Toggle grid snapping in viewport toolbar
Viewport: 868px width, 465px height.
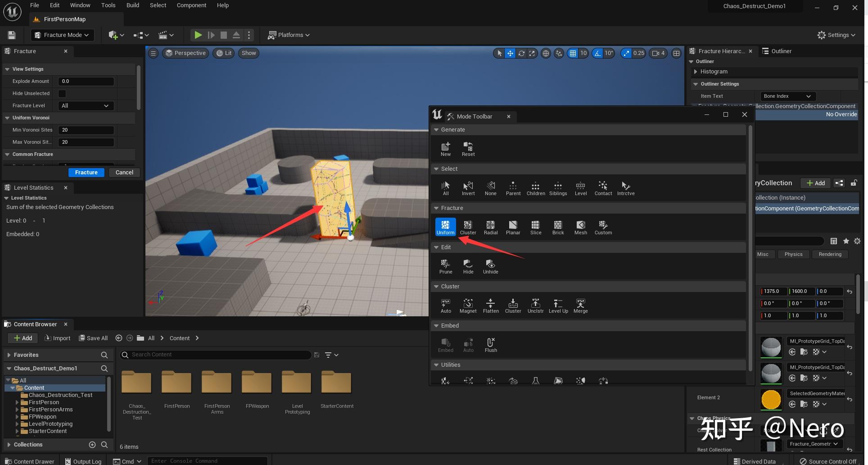(573, 53)
